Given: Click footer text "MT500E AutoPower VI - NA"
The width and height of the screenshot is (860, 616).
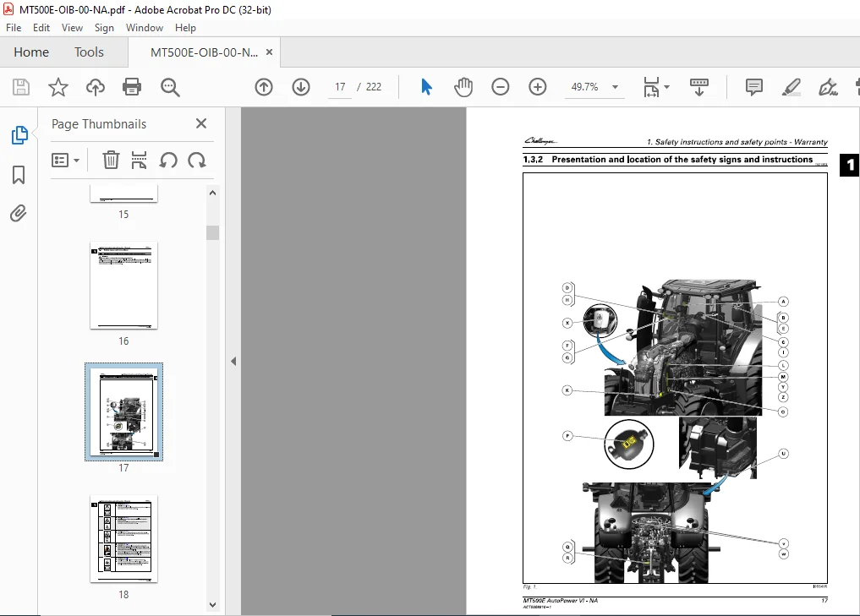Looking at the screenshot, I should click(560, 601).
